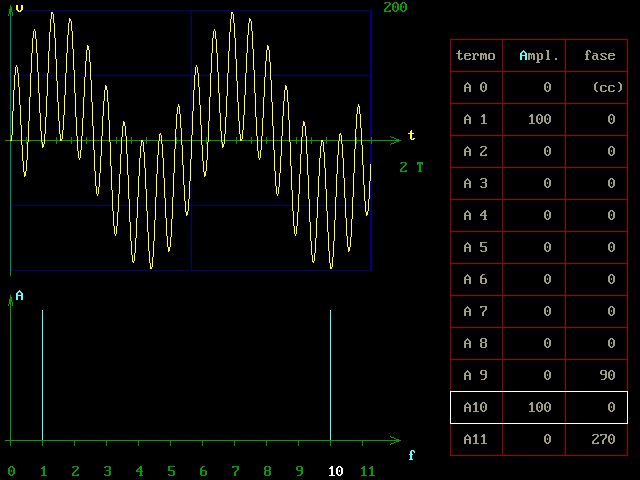Screen dimensions: 640x480
Task: Select the A 2 term label
Action: [x=476, y=151]
